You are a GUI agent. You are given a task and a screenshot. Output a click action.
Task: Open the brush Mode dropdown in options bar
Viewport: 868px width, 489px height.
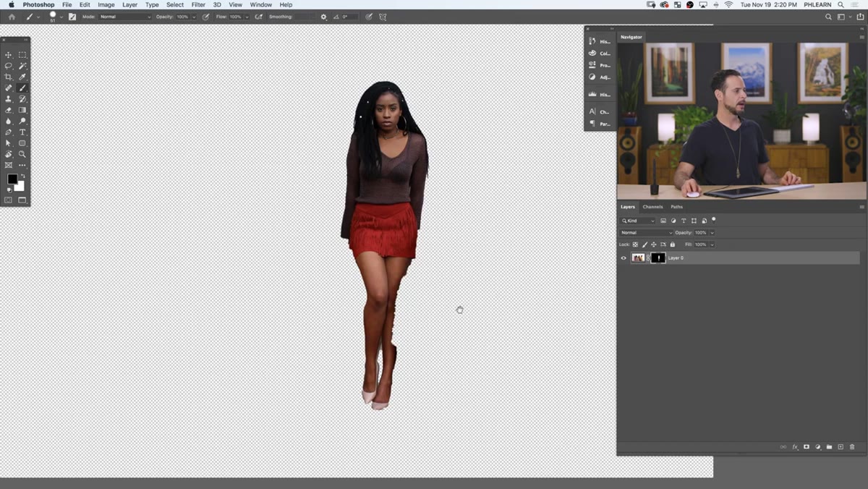coord(125,17)
